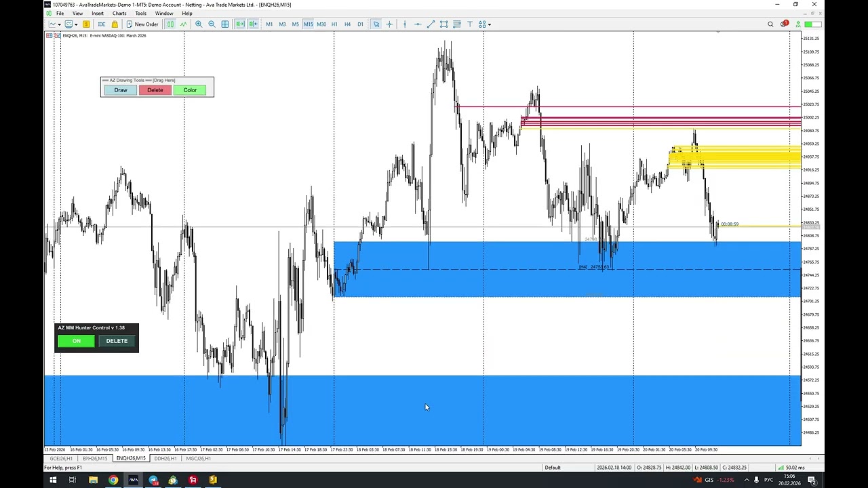Select the M30 timeframe
This screenshot has height=488, width=868.
[x=321, y=24]
